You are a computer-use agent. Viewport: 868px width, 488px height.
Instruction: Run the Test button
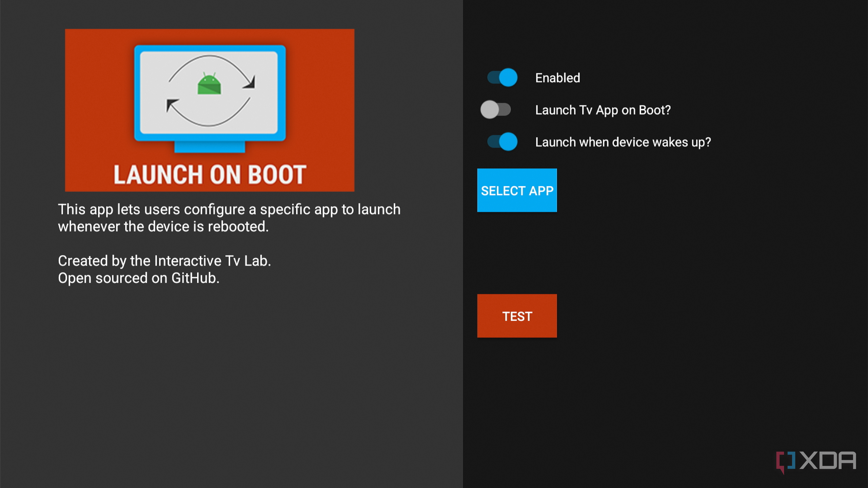tap(517, 316)
